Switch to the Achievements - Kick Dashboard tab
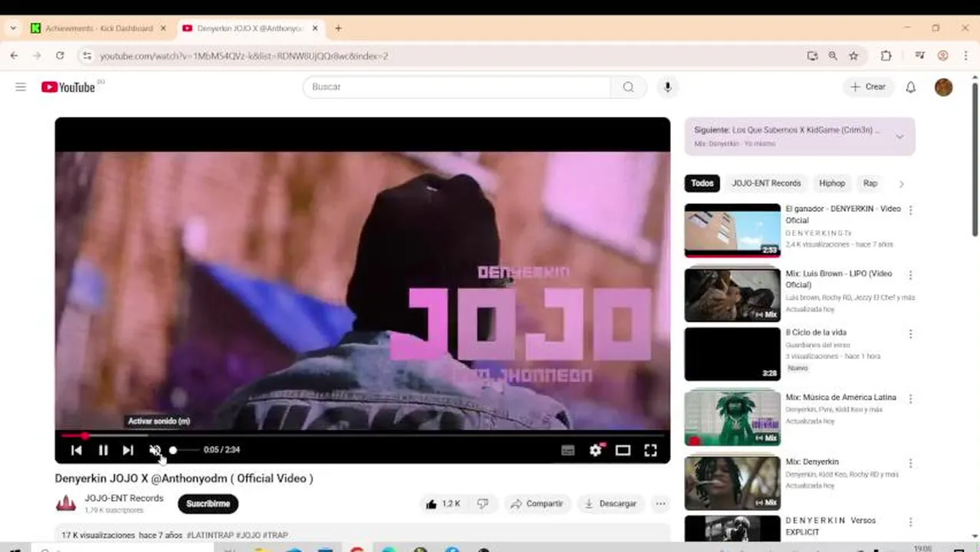This screenshot has height=552, width=980. 98,28
